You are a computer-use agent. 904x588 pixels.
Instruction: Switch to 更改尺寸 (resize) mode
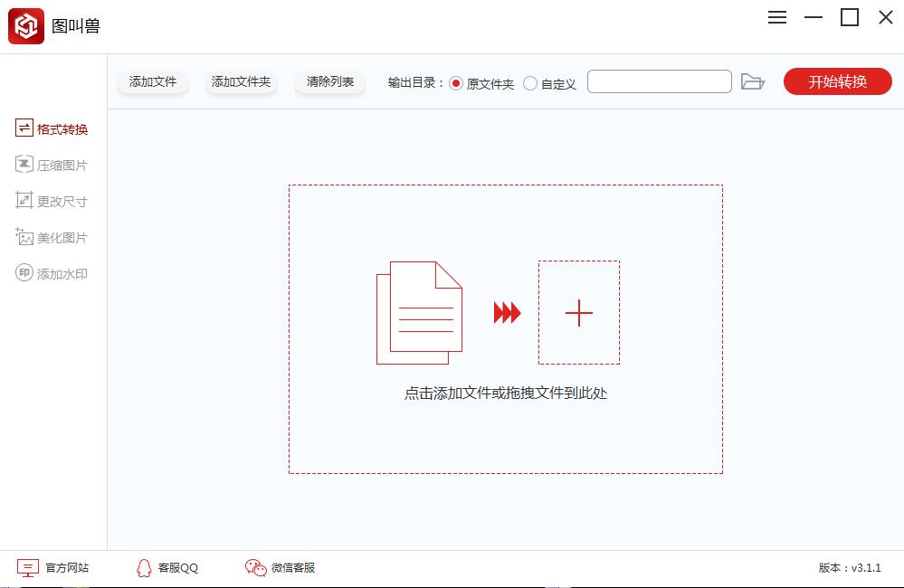pos(52,200)
